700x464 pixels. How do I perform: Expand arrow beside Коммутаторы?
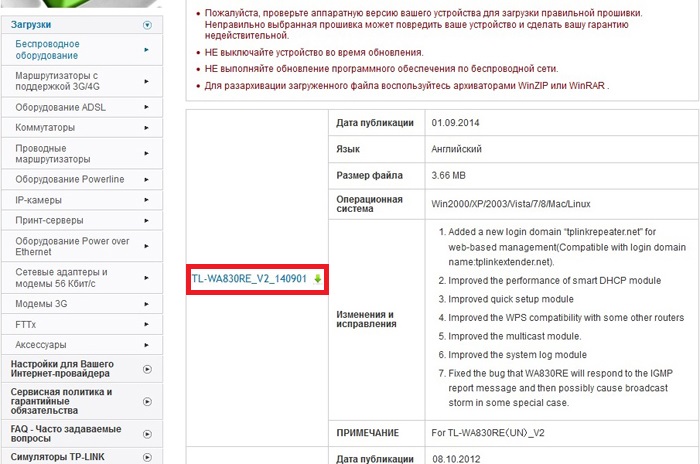coord(146,128)
